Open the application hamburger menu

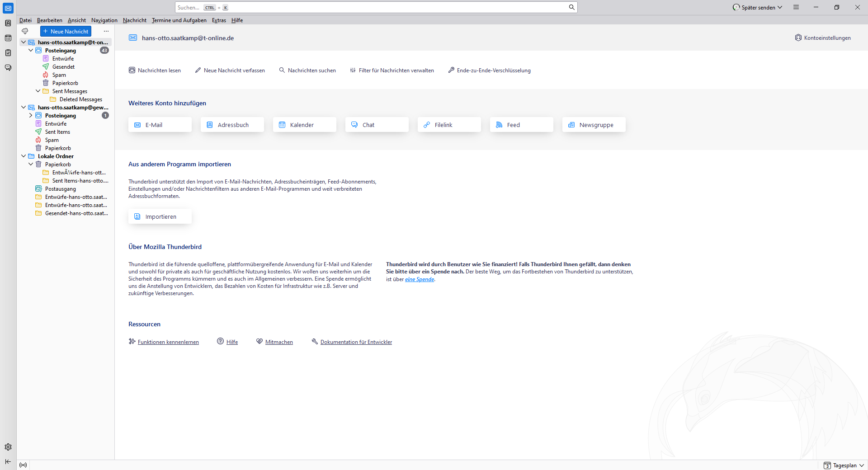(796, 7)
